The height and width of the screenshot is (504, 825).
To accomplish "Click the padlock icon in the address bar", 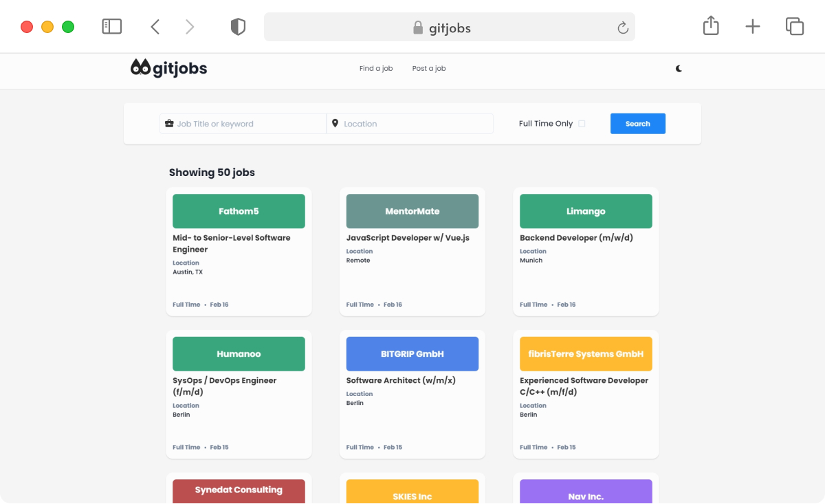I will [417, 27].
